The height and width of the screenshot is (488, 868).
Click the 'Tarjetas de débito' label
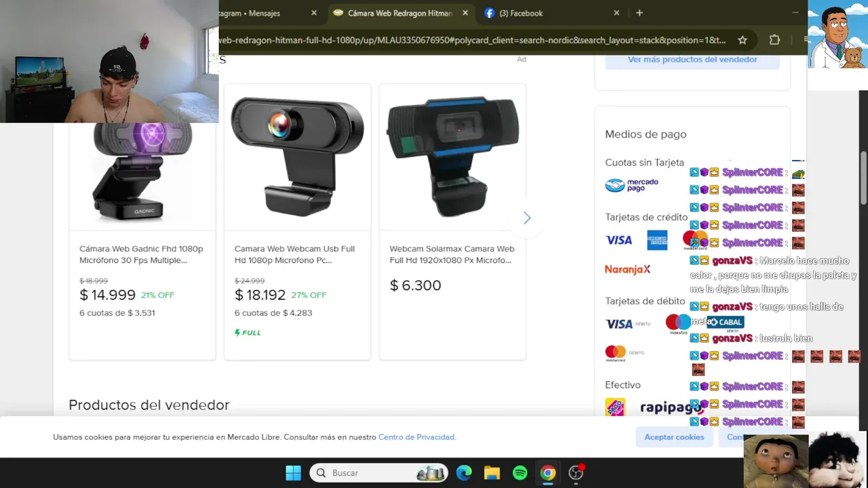click(645, 301)
